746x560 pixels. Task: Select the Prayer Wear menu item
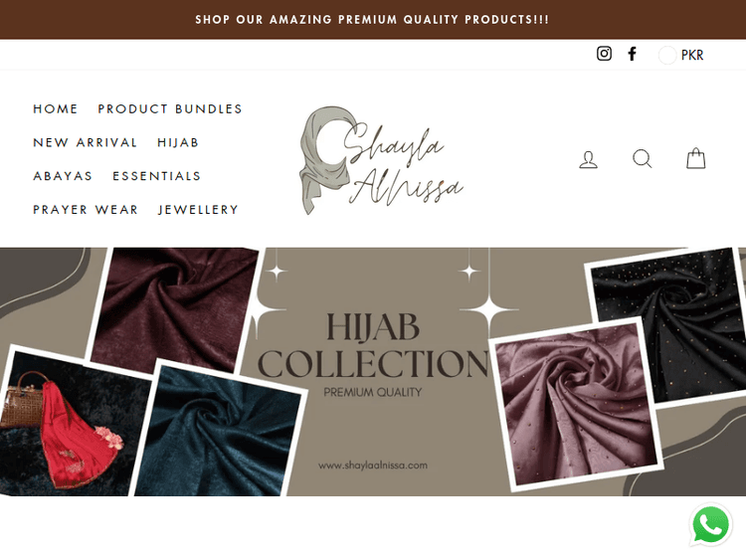(86, 210)
